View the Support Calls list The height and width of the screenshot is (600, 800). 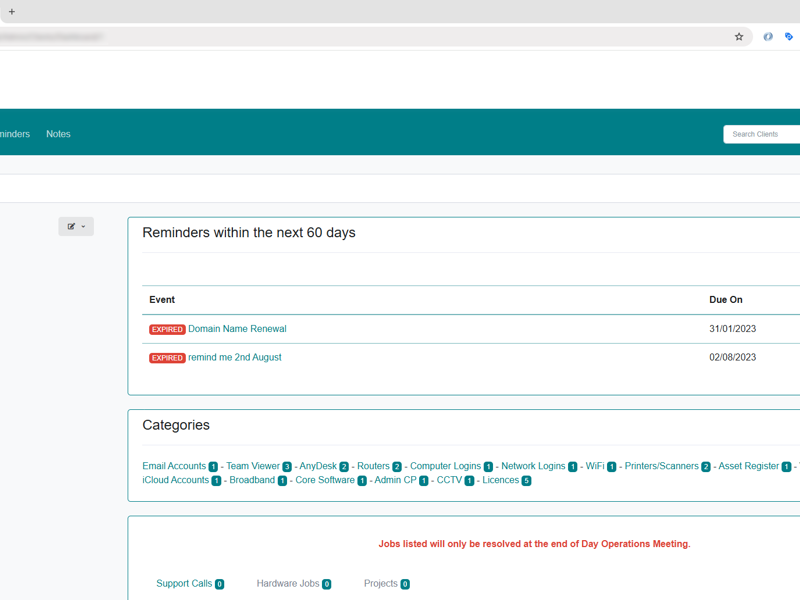click(184, 583)
